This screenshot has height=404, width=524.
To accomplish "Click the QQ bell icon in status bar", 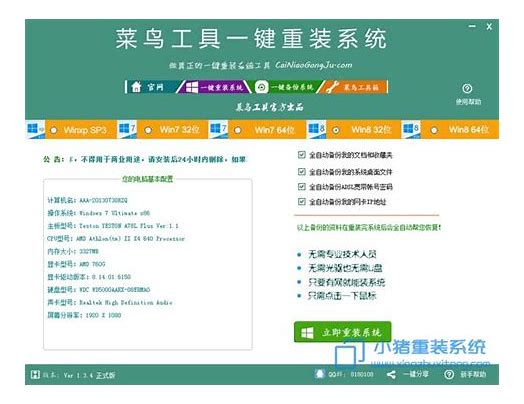I will tap(319, 374).
